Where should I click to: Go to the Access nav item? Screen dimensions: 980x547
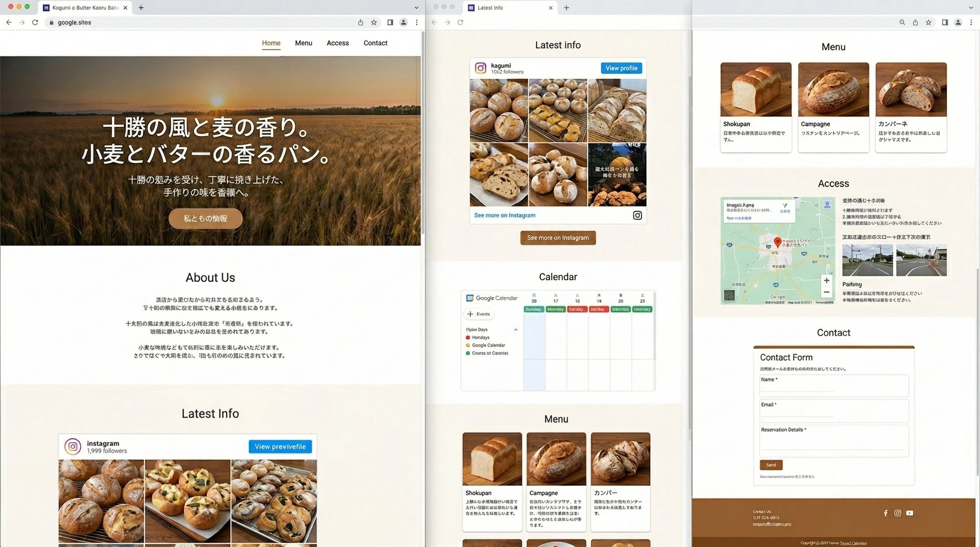338,43
